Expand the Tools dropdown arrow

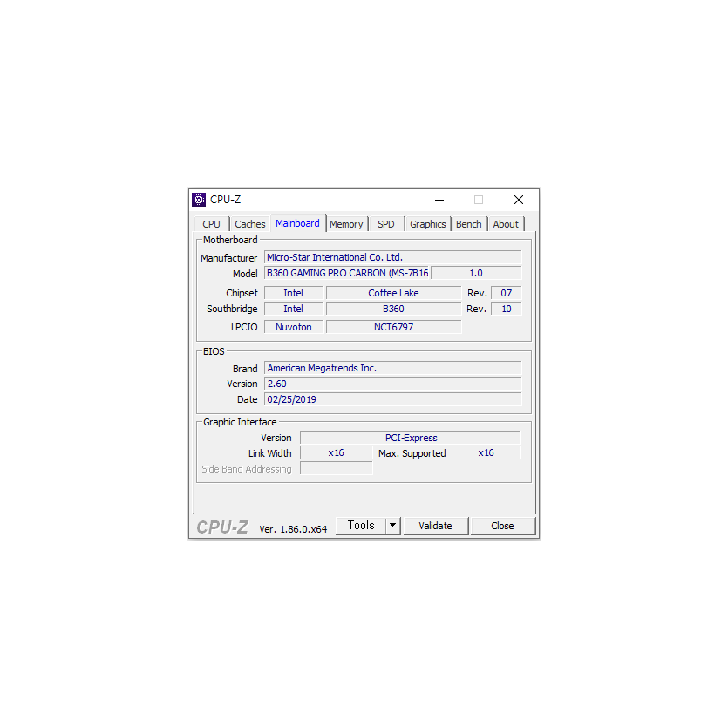pos(393,526)
